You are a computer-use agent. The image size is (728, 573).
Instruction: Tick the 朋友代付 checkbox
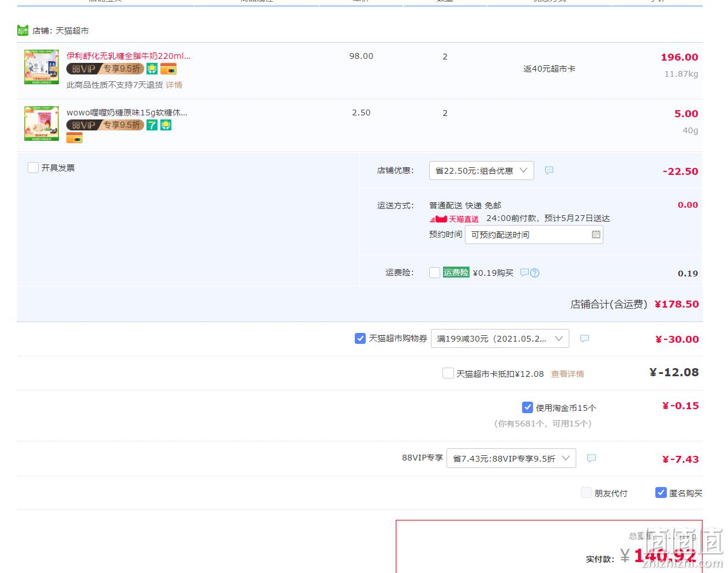586,493
